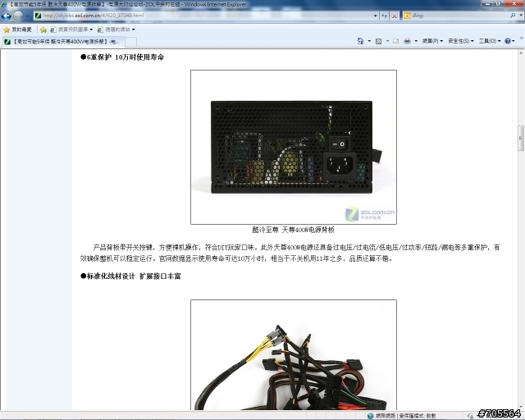This screenshot has width=525, height=420.
Task: Select the open ZOL forum page tab
Action: (63, 42)
